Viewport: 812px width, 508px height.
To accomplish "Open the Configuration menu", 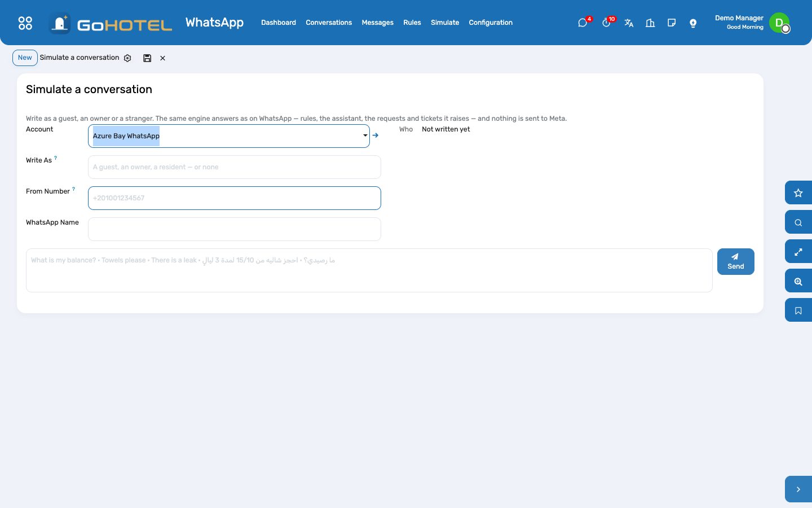I will 491,23.
